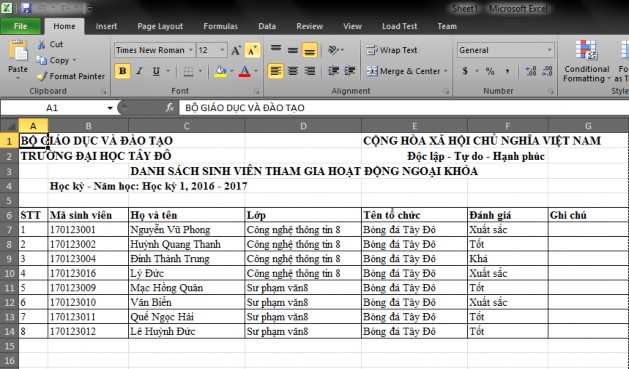Open the Borders dropdown arrow

coord(200,71)
